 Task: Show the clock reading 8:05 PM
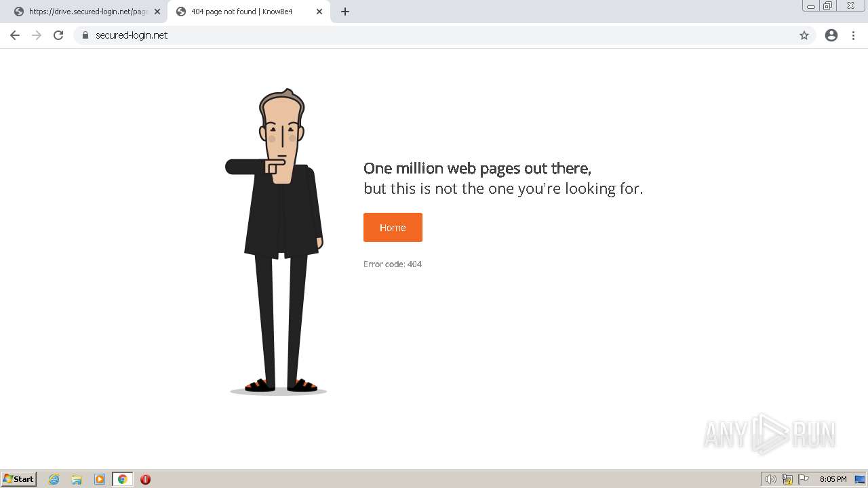point(833,479)
